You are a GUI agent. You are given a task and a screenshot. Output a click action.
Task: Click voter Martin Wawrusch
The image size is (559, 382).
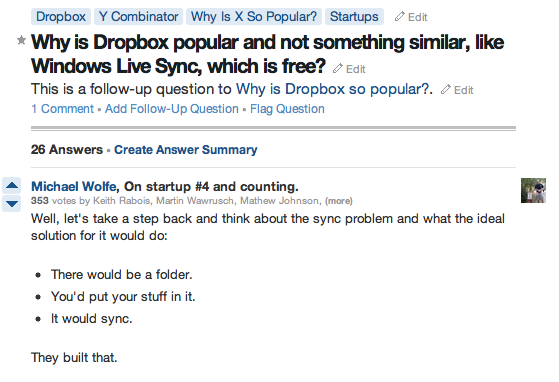195,201
